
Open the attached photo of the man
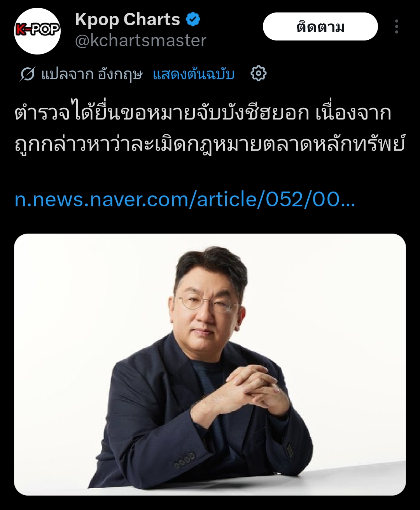click(210, 364)
